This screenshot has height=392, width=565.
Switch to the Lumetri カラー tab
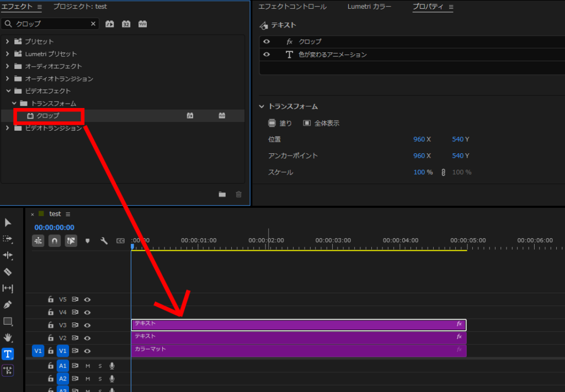[x=369, y=7]
